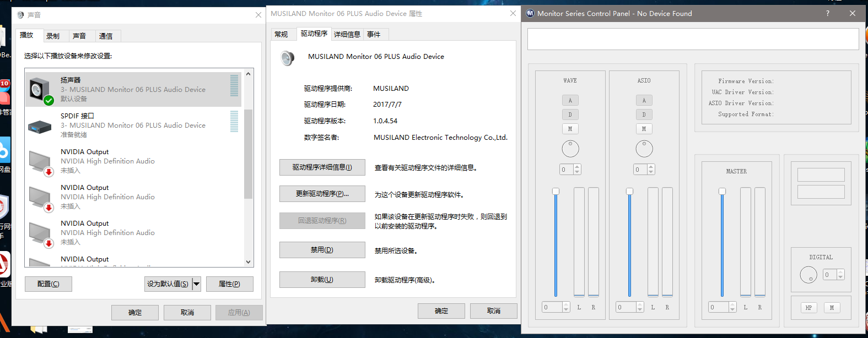Click the speaker icon in driver properties
The width and height of the screenshot is (868, 338).
[x=287, y=58]
